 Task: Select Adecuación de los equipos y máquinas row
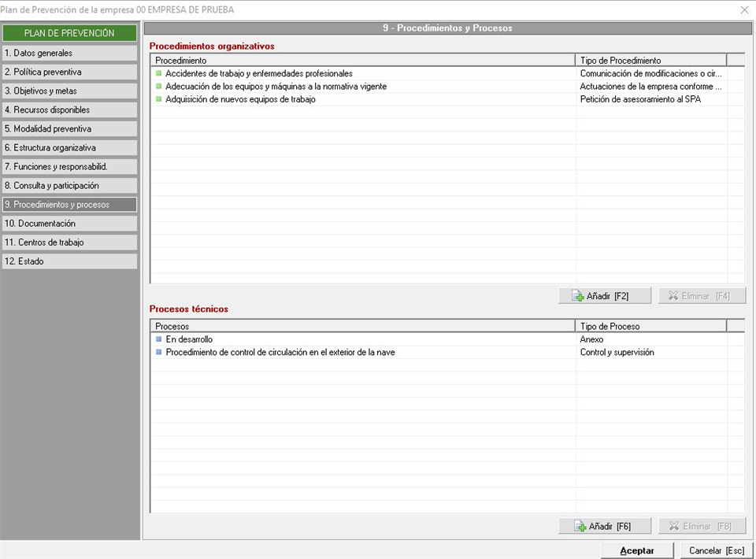276,87
